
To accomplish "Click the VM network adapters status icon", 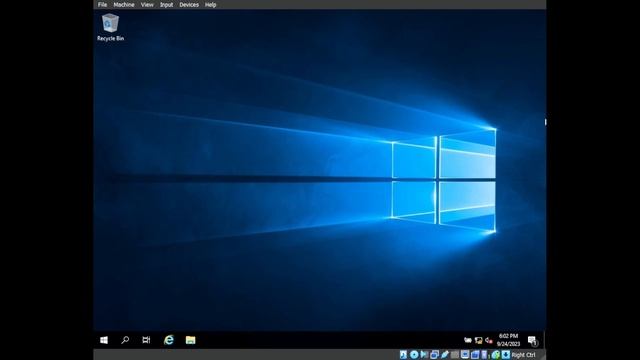I will pos(434,355).
